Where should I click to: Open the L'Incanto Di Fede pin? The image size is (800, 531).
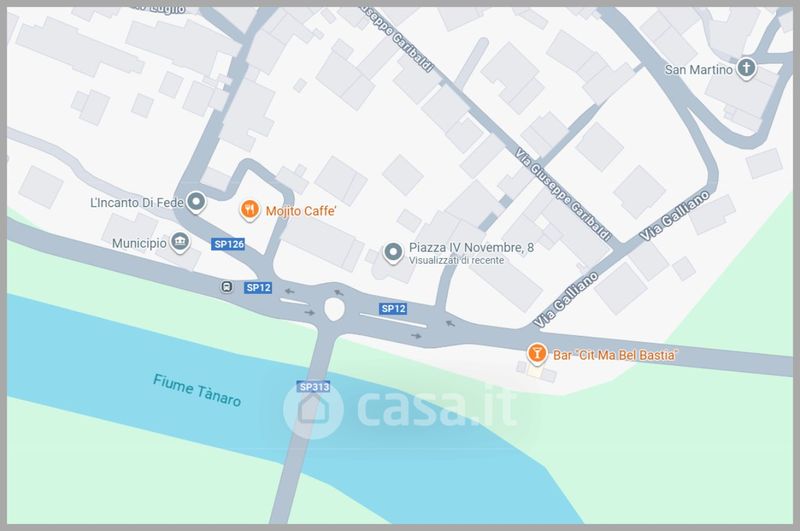pos(195,201)
